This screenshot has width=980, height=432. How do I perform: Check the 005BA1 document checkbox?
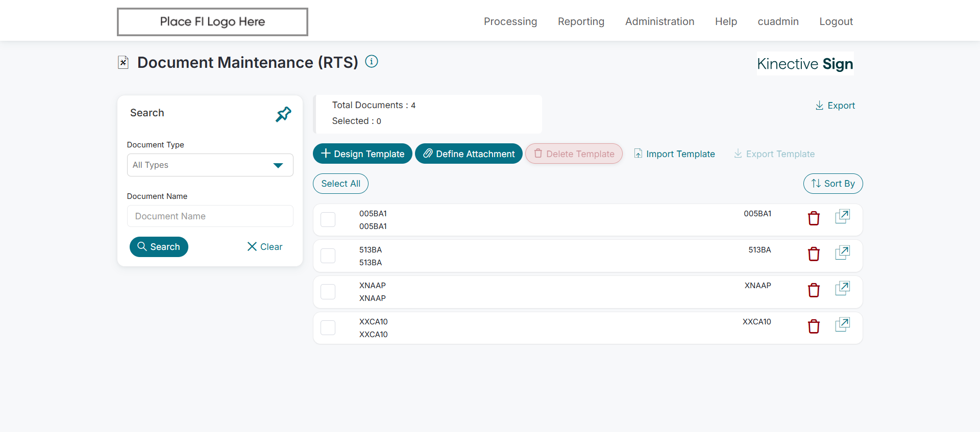tap(328, 220)
